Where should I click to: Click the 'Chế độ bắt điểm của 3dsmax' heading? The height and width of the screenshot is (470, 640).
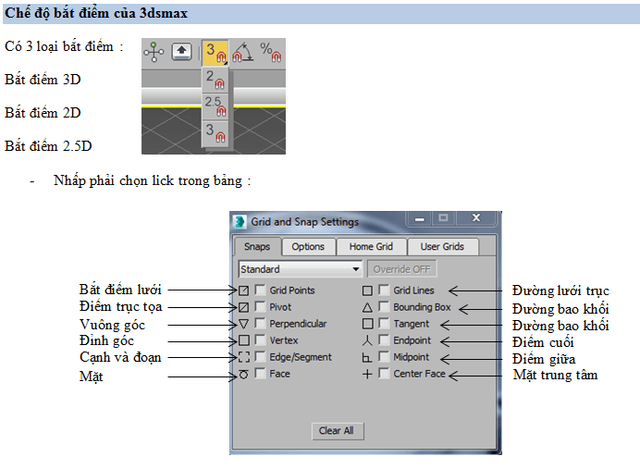click(x=96, y=13)
